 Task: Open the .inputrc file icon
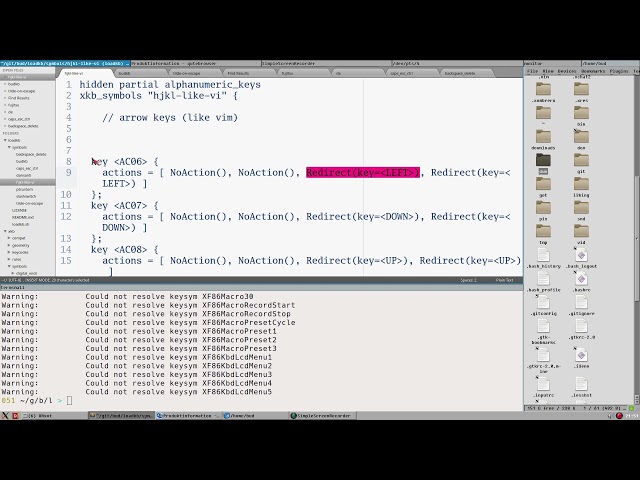point(543,384)
